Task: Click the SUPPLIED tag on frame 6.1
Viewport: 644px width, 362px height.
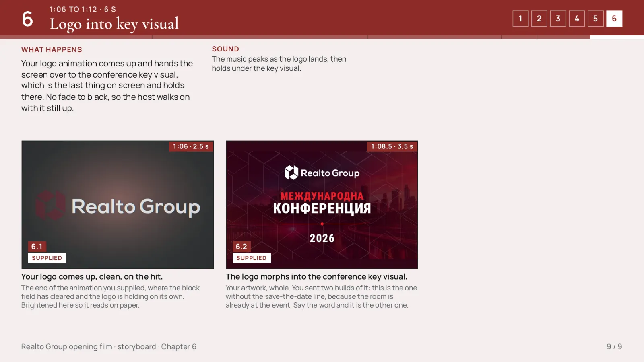Action: point(47,258)
